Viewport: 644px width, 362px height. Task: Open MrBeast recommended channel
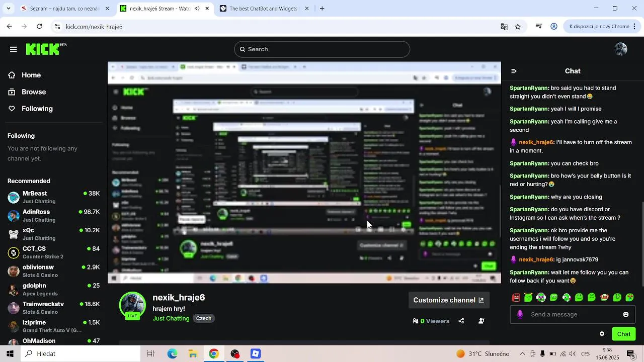pyautogui.click(x=54, y=197)
